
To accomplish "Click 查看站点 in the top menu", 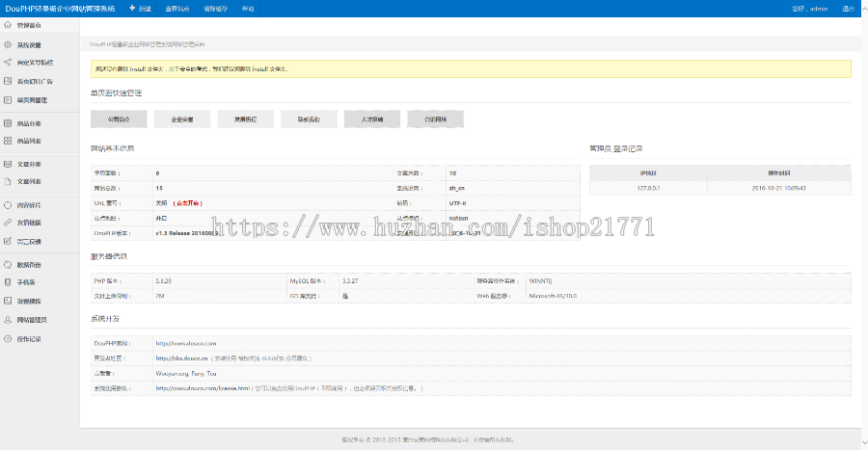I will pos(176,8).
